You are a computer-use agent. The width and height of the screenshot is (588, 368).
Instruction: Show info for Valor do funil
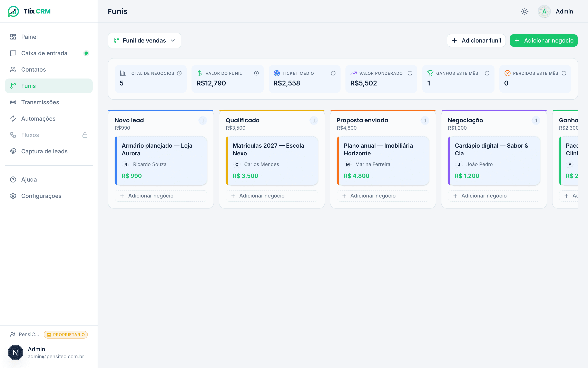click(256, 73)
